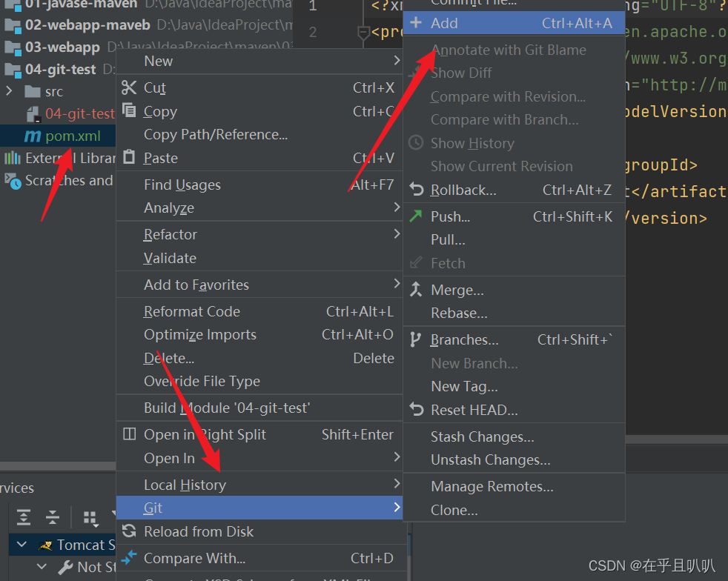Select the red 04-git-test file
Screen dimensions: 728x581
pos(80,113)
